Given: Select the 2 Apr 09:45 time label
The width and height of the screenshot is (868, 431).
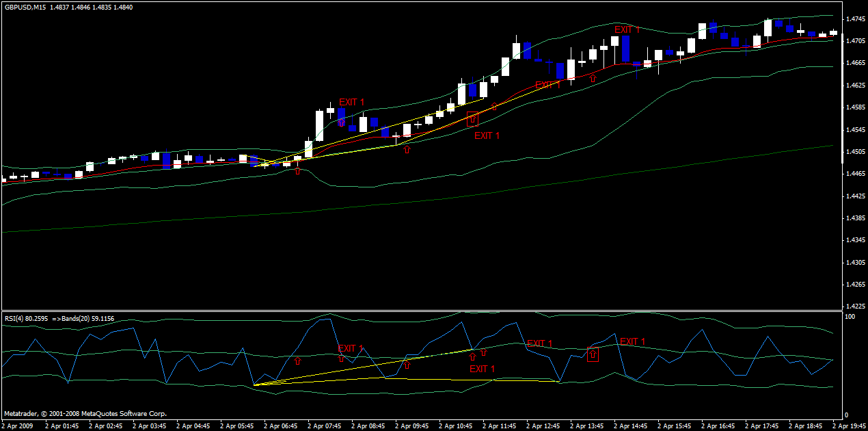Looking at the screenshot, I should pos(412,426).
